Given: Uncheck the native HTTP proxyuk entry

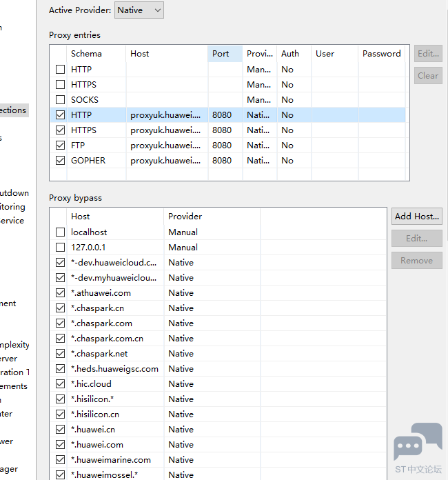Looking at the screenshot, I should click(x=60, y=114).
